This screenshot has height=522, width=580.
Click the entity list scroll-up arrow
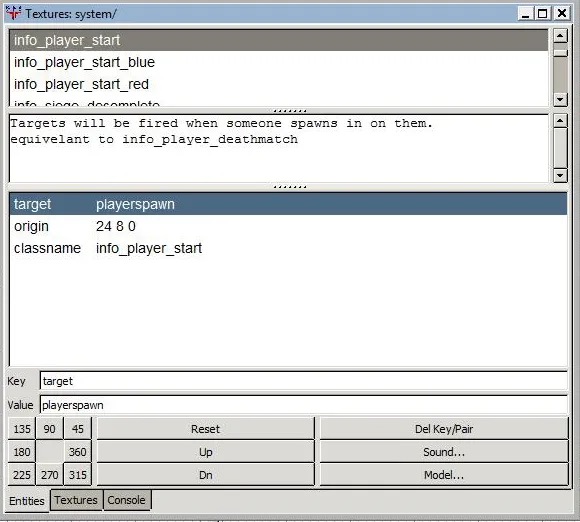point(560,36)
